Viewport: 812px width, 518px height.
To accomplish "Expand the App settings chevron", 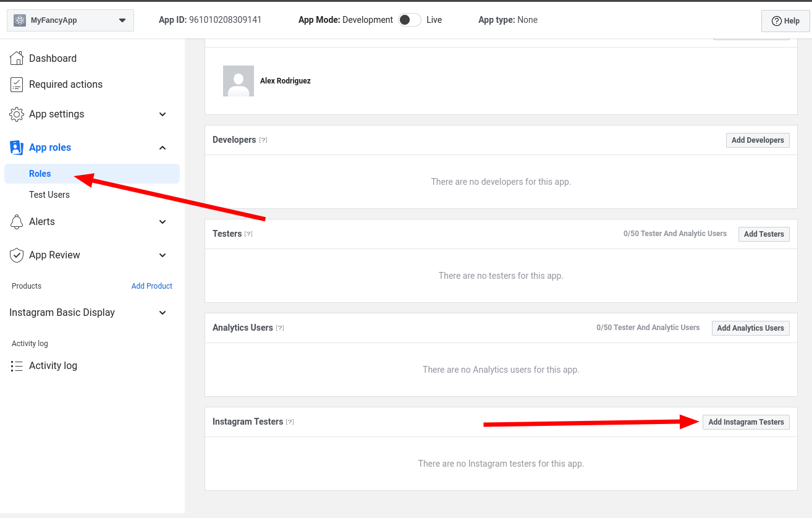I will click(163, 114).
